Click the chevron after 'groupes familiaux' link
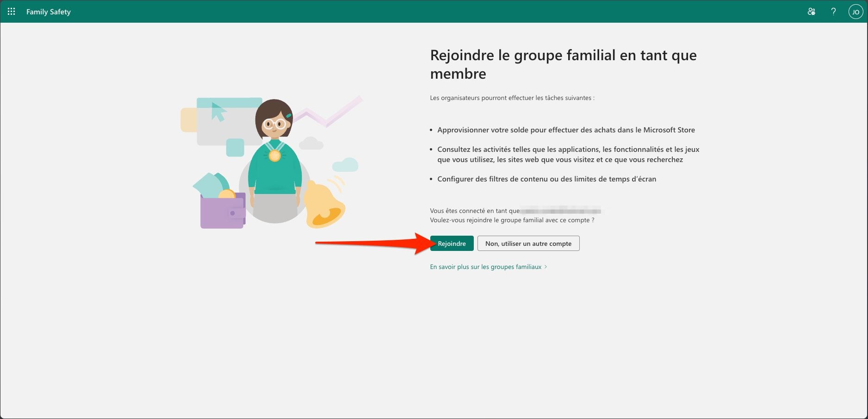This screenshot has height=419, width=868. (546, 267)
